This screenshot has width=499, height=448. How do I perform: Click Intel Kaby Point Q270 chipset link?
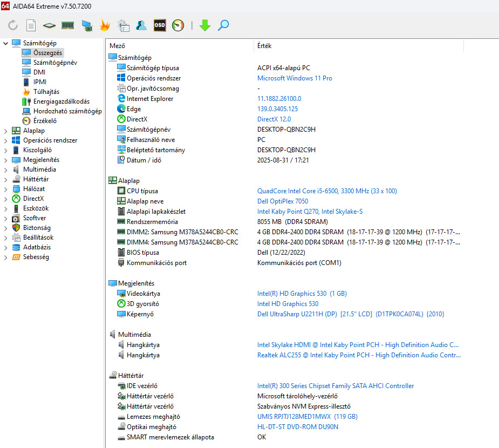click(310, 212)
